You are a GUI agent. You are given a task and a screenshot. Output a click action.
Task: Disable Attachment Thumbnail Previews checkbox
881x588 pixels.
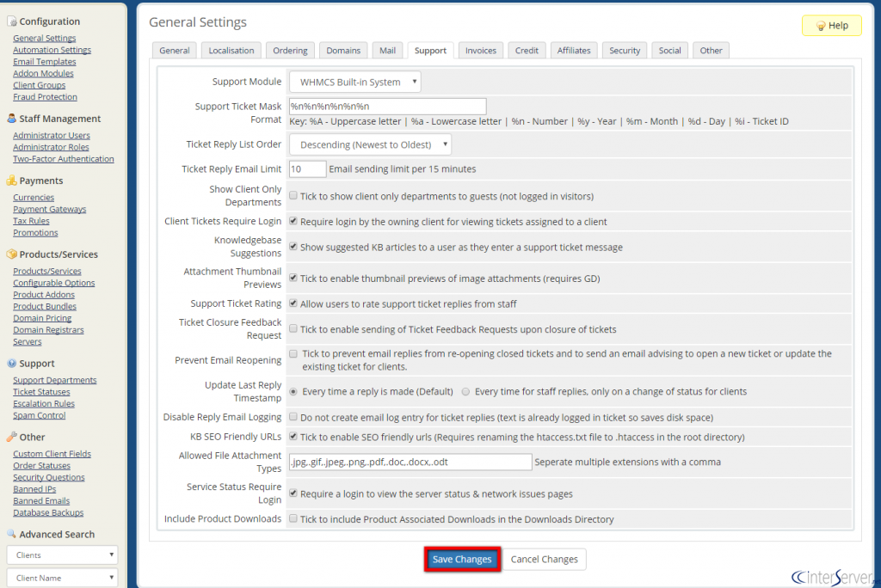tap(293, 278)
